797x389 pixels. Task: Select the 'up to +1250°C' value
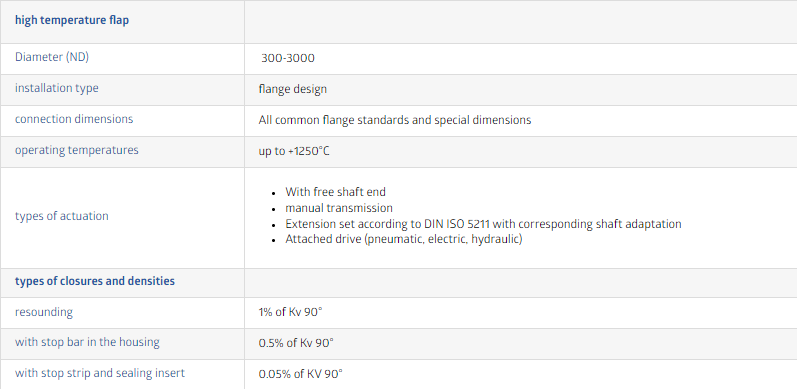[x=294, y=151]
